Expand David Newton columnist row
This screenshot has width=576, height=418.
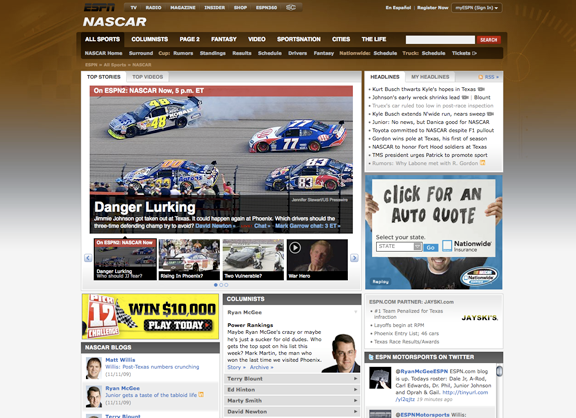pos(292,412)
